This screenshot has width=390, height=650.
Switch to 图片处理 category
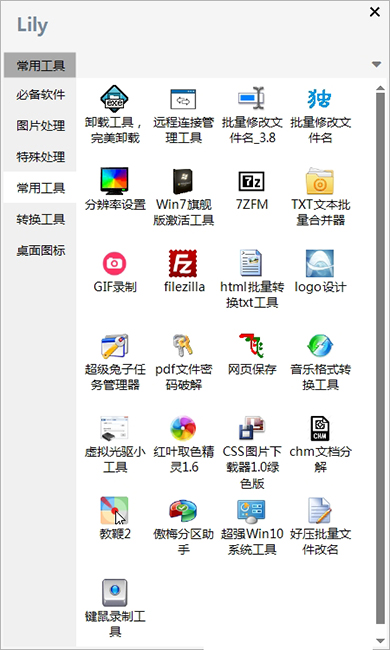40,126
